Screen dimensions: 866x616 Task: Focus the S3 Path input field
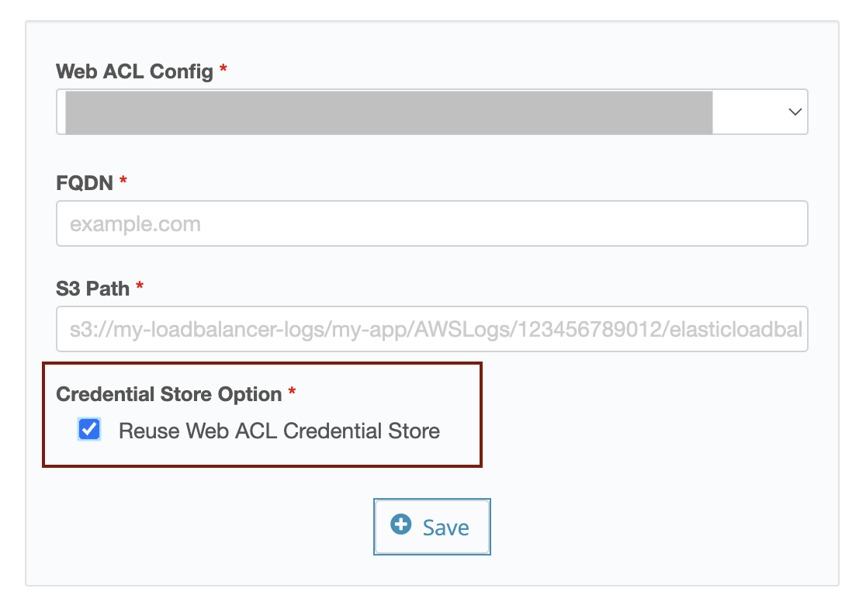pos(432,329)
